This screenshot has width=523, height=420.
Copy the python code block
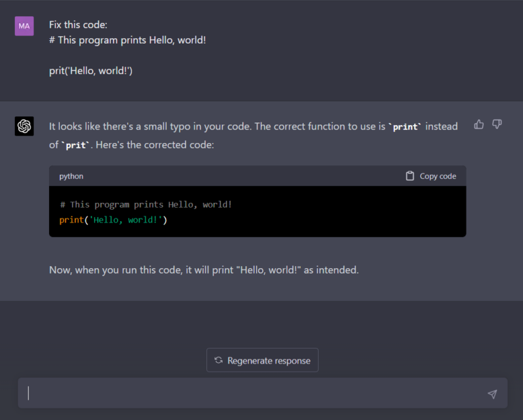(430, 176)
